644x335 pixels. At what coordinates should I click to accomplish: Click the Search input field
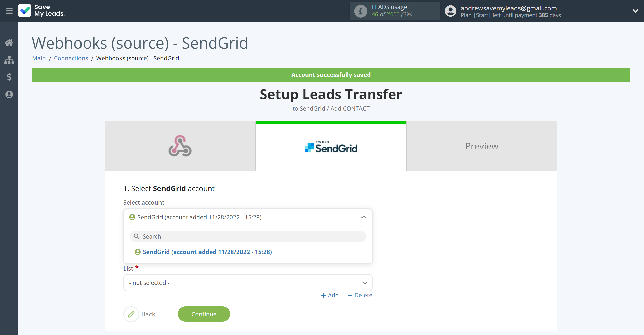click(248, 236)
